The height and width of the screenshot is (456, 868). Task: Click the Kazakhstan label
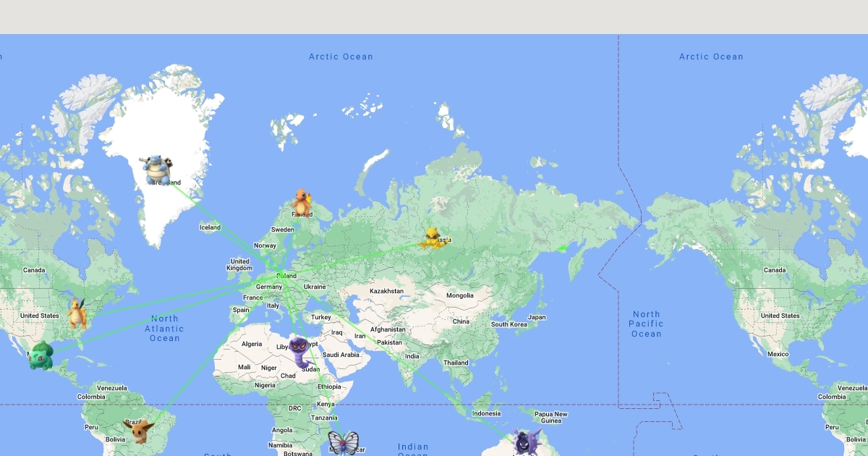coord(387,291)
